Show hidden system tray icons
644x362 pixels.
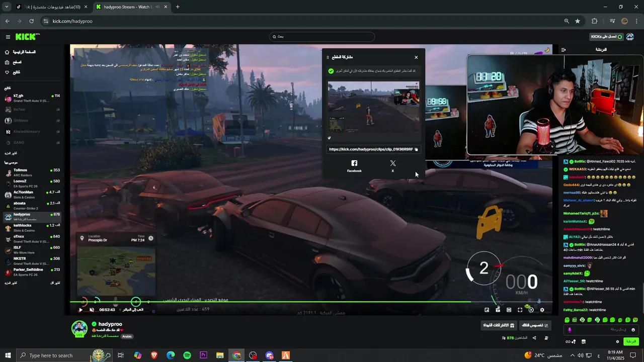pyautogui.click(x=572, y=355)
